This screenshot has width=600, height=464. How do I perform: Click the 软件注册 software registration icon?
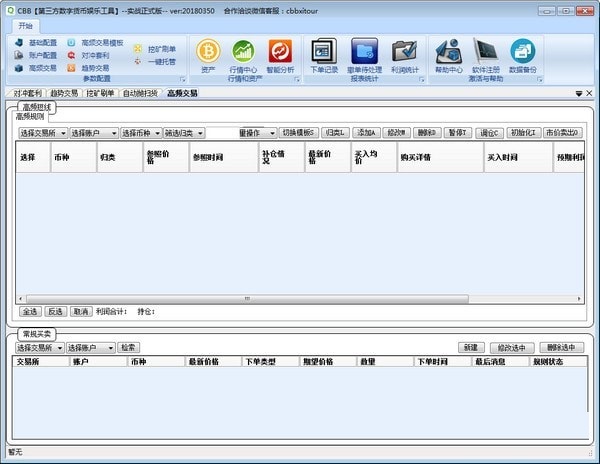[486, 52]
